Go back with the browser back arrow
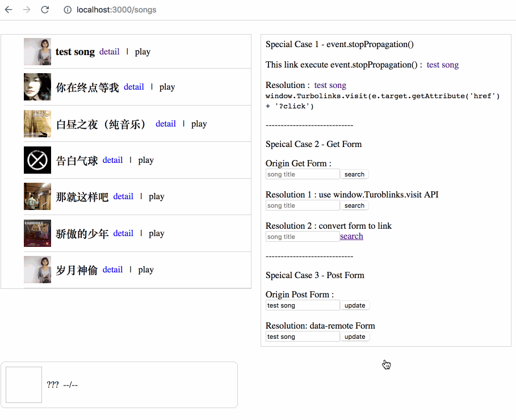The image size is (516, 420). click(x=9, y=10)
